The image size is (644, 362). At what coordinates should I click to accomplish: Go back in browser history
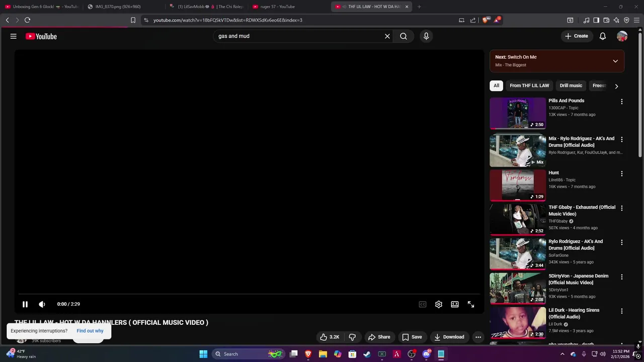coord(7,20)
